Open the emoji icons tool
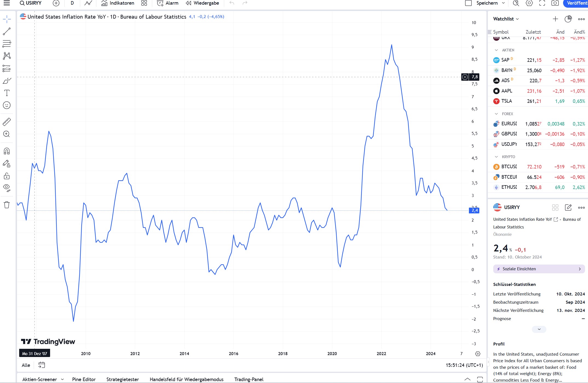 click(x=7, y=105)
